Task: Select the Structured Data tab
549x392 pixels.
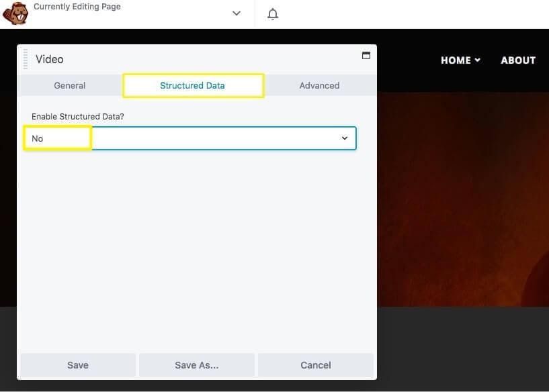Action: click(x=193, y=86)
